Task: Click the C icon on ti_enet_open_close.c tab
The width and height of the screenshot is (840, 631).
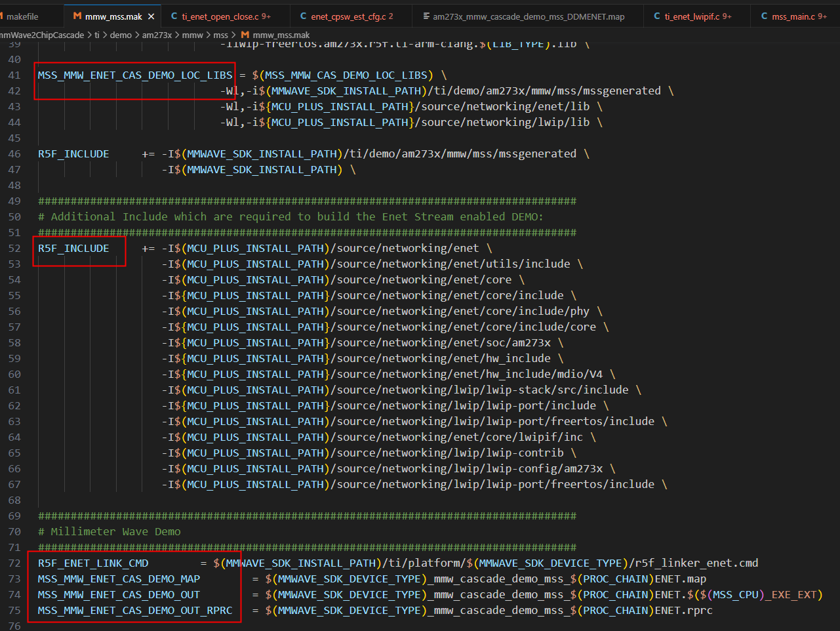Action: click(174, 16)
